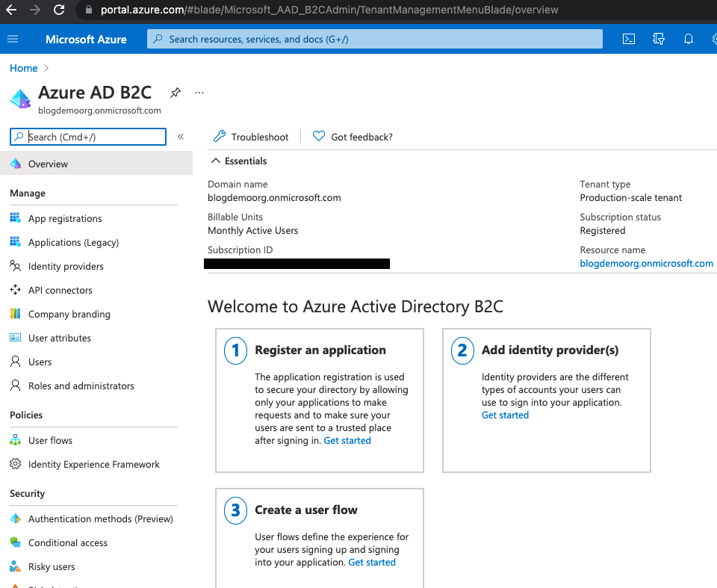Open Risky users
This screenshot has height=588, width=717.
[x=52, y=566]
